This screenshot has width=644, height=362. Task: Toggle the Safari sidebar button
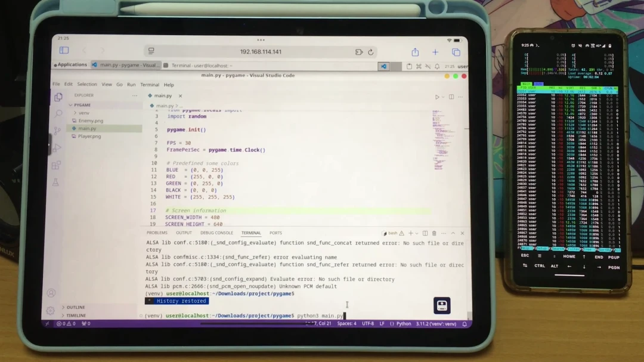point(64,51)
